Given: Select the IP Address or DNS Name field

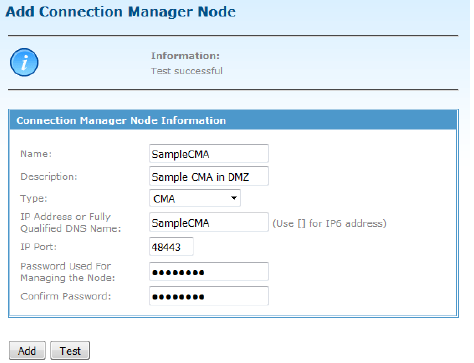Looking at the screenshot, I should pyautogui.click(x=209, y=222).
